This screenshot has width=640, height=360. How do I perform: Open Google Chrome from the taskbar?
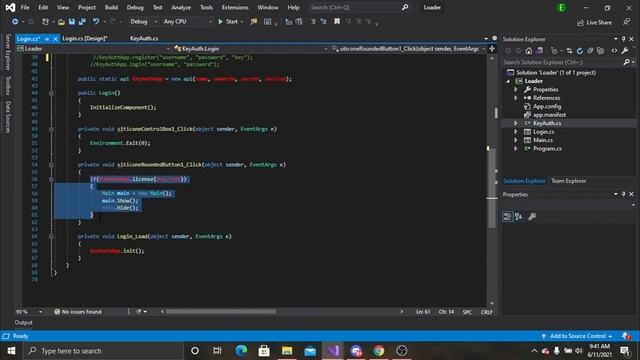[379, 351]
